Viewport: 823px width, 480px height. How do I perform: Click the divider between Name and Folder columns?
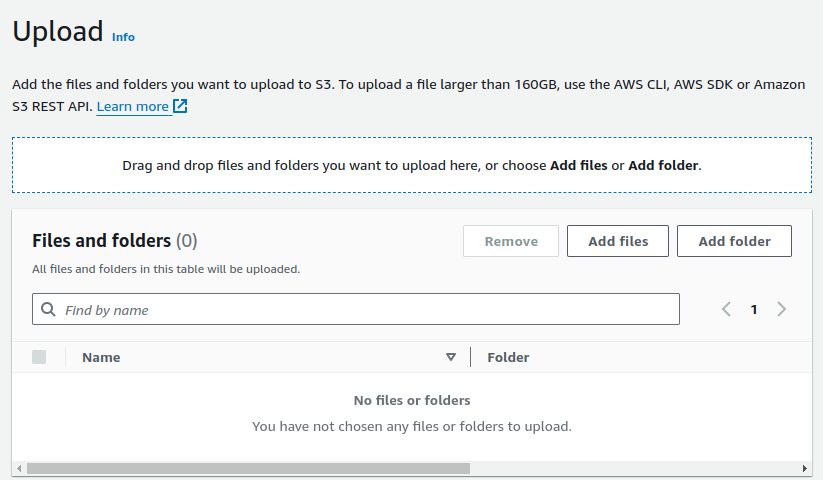coord(470,357)
